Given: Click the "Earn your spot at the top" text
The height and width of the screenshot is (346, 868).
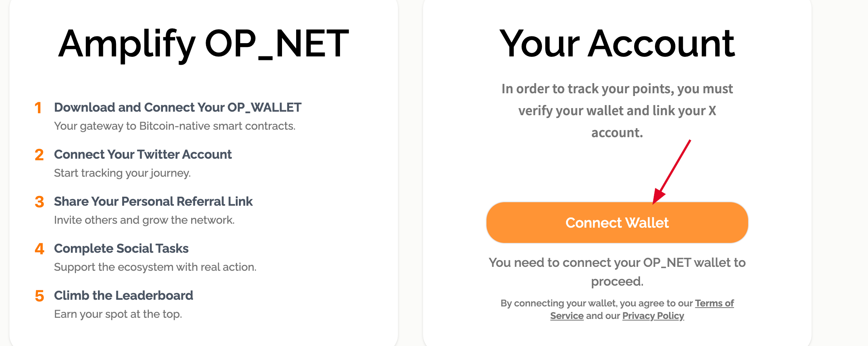Looking at the screenshot, I should [x=118, y=314].
